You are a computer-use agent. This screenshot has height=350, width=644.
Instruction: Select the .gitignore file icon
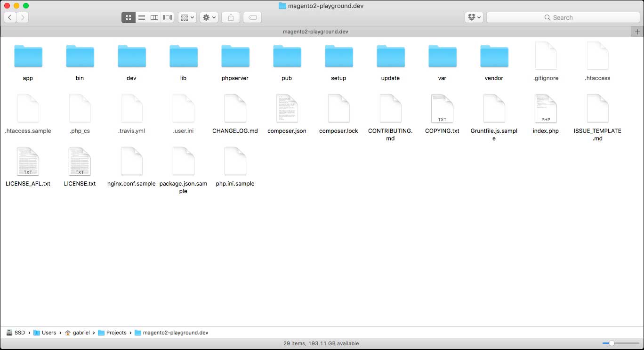coord(546,56)
